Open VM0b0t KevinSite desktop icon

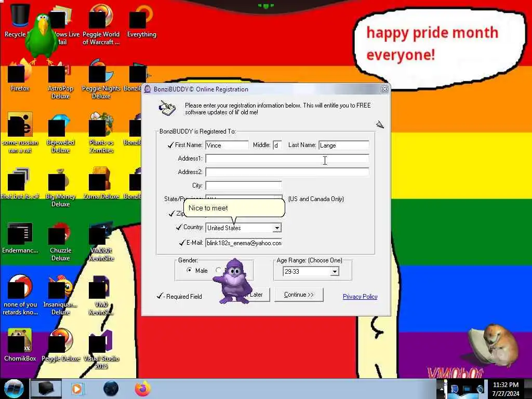pos(101,241)
